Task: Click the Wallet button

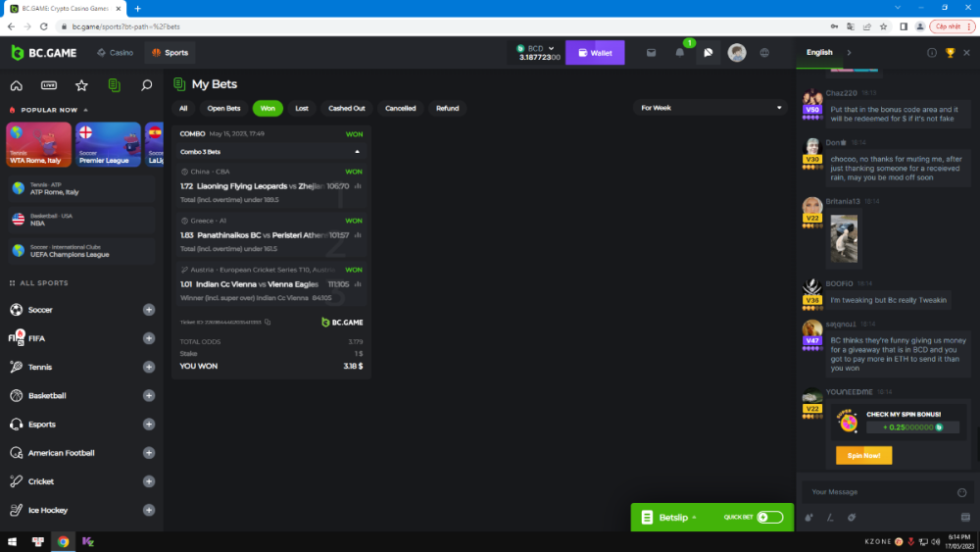Action: click(595, 53)
